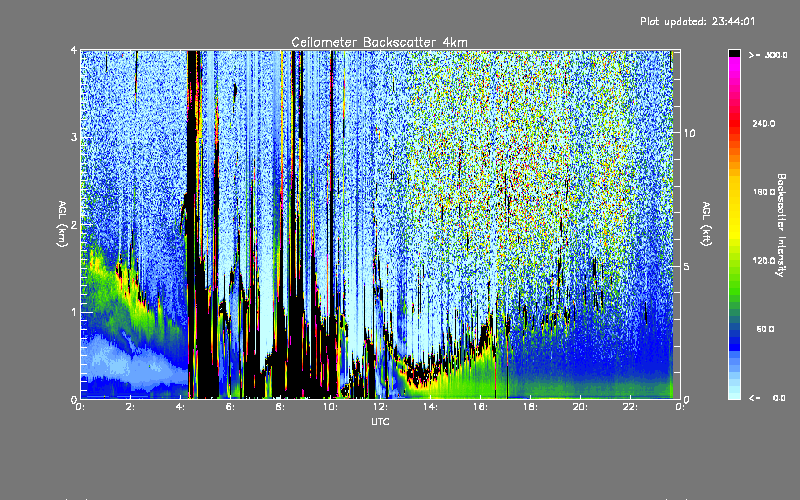Click the magenta segment of the colorbar

coord(734,64)
